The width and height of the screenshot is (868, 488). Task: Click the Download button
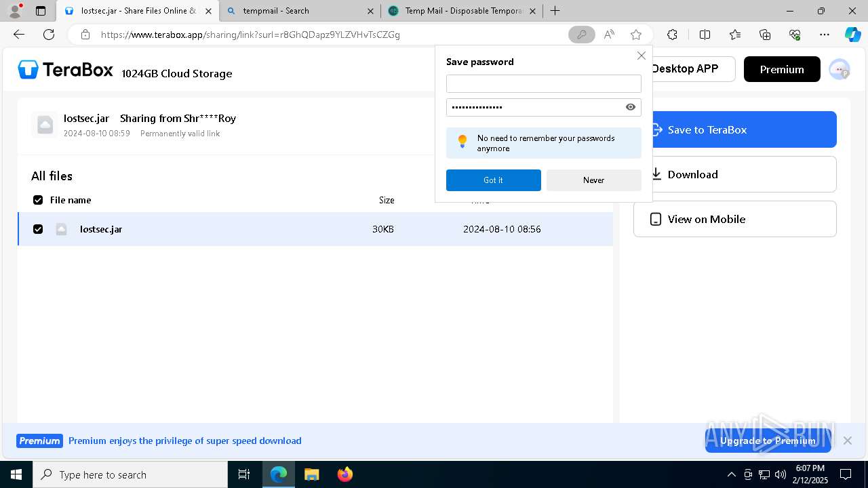[734, 174]
